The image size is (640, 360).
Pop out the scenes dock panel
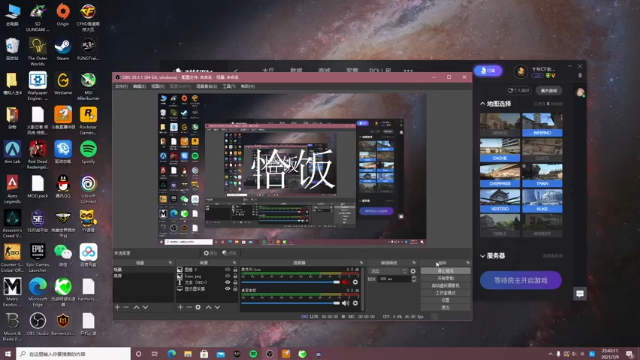coord(170,262)
